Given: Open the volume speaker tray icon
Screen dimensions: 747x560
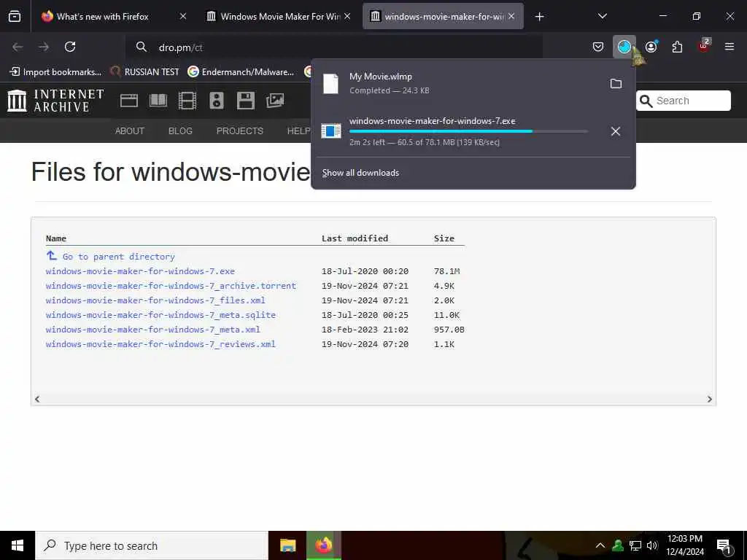Looking at the screenshot, I should pos(652,545).
